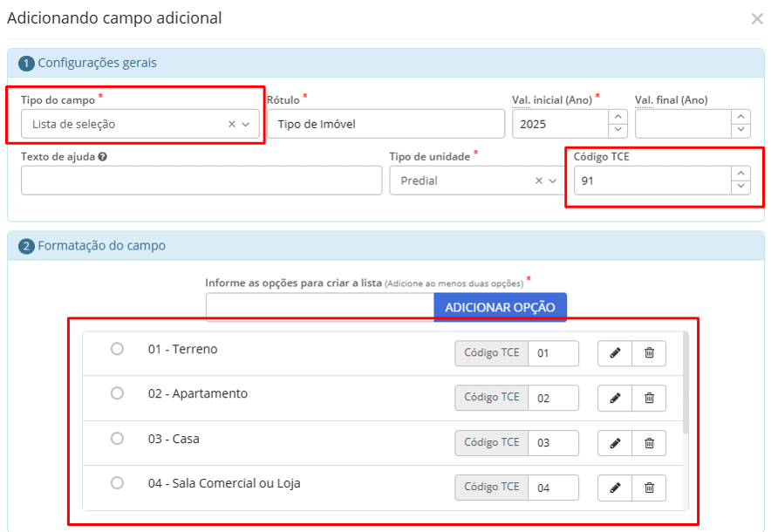Click the pencil edit icon for 01 - Terreno
This screenshot has height=532, width=771.
click(615, 352)
